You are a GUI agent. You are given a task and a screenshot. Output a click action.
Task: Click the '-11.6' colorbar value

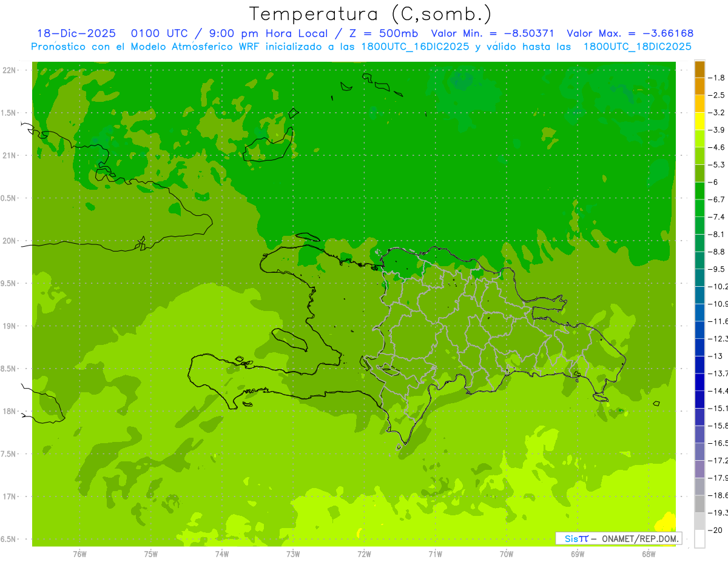pos(718,321)
